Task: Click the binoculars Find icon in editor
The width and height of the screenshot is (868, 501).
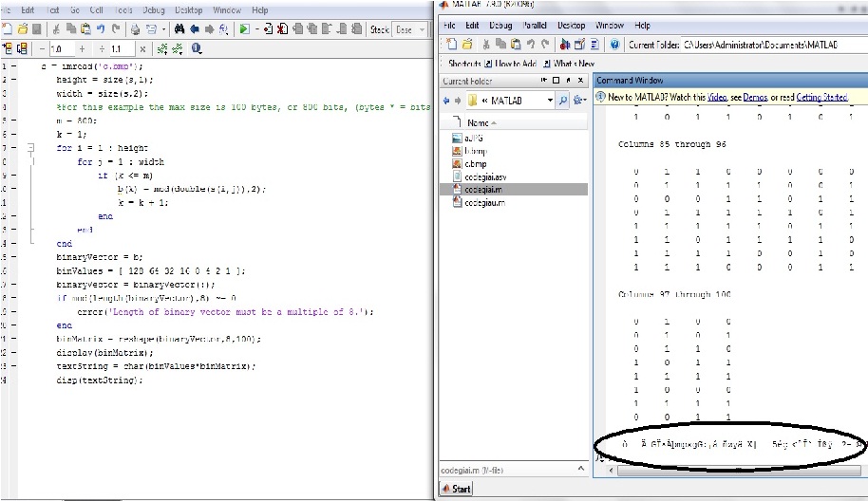Action: pos(179,29)
